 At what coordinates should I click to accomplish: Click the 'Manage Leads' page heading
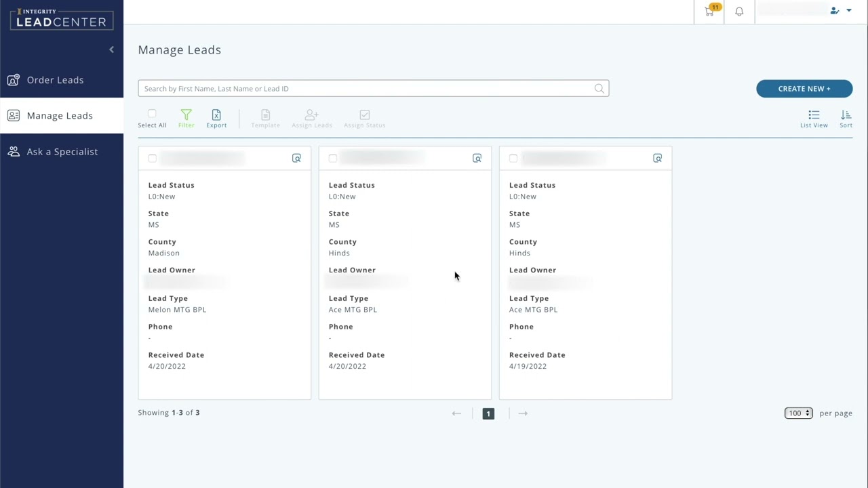tap(180, 50)
